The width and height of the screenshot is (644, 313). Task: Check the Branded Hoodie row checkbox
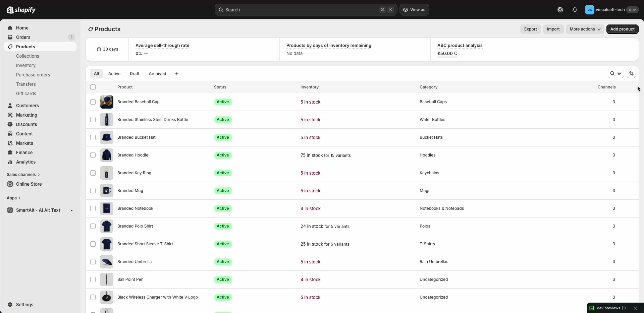pos(93,155)
